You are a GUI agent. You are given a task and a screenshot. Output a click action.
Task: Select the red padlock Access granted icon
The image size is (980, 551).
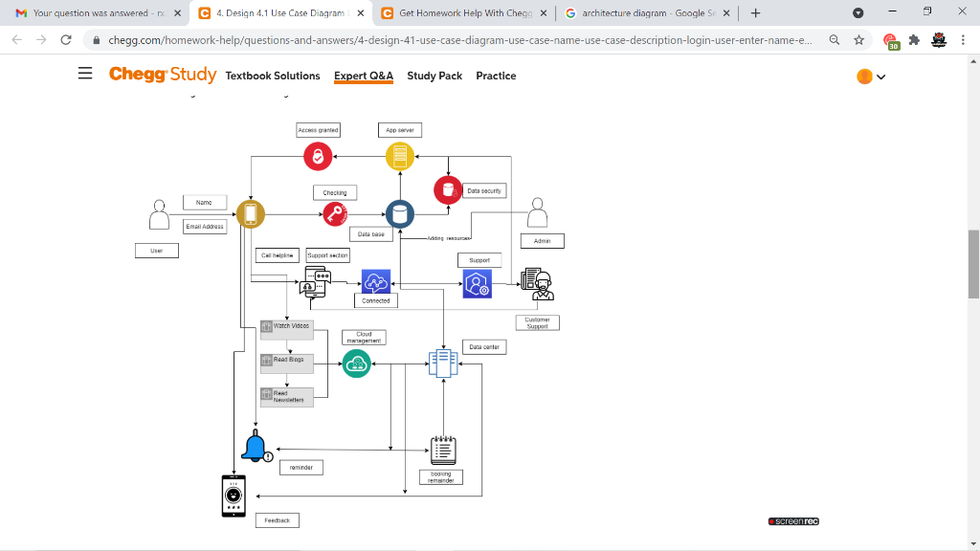pyautogui.click(x=318, y=156)
